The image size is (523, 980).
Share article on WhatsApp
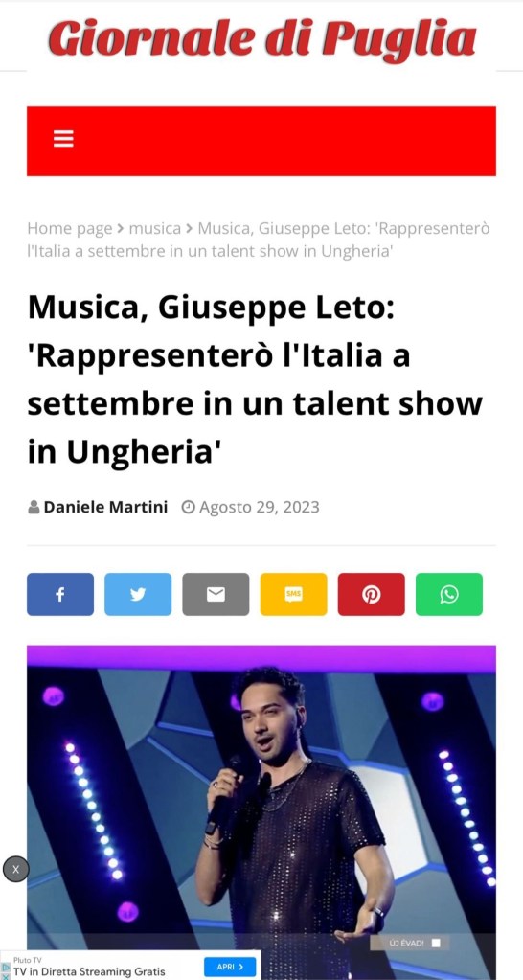coord(448,594)
